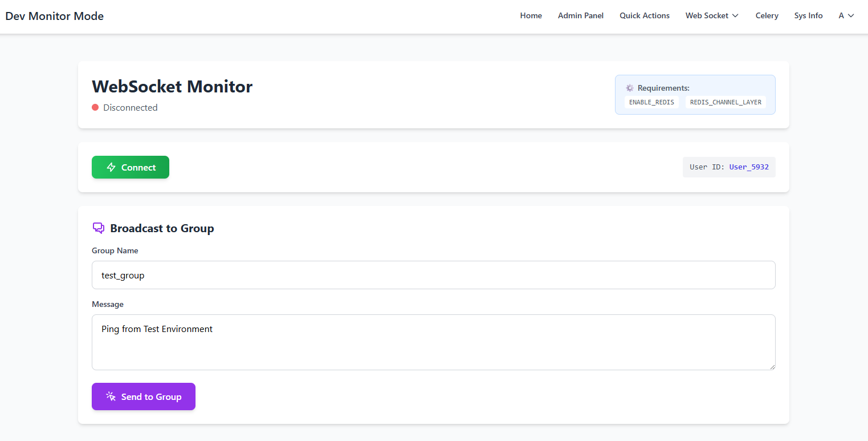The width and height of the screenshot is (868, 441).
Task: Navigate to the Celery page
Action: 767,16
